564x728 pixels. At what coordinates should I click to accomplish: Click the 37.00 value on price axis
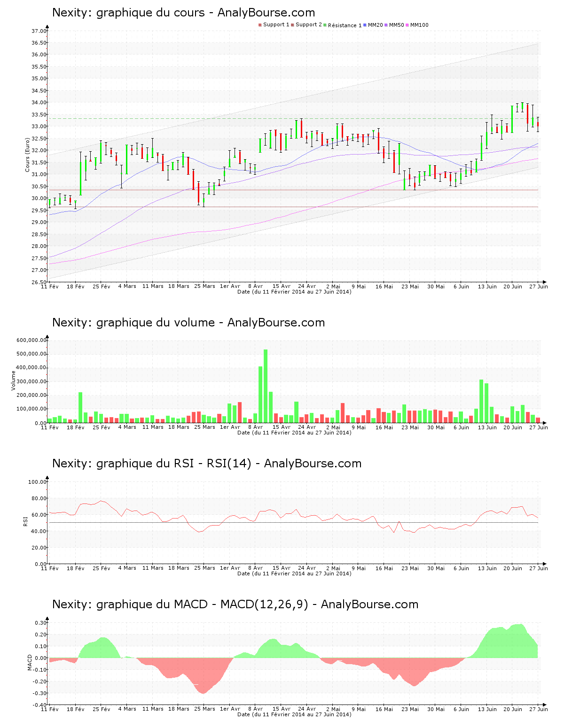click(x=39, y=31)
